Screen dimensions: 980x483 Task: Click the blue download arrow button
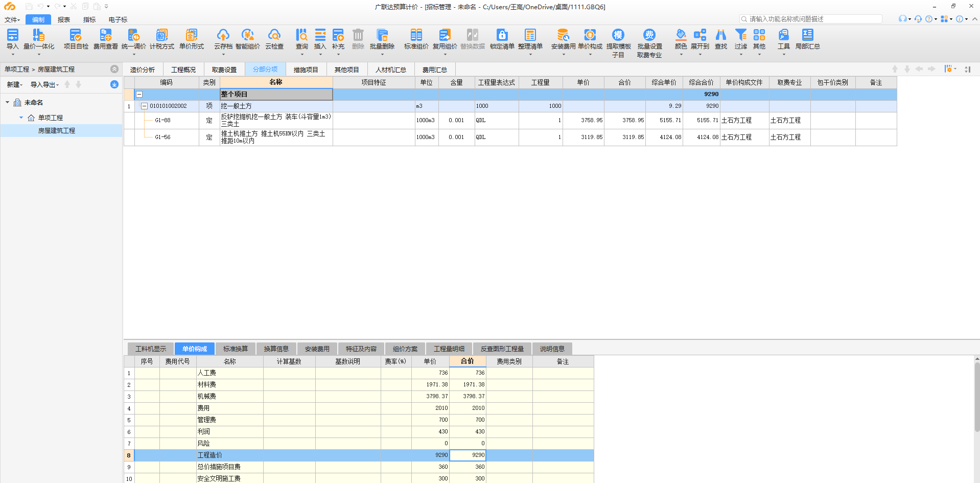[x=114, y=84]
